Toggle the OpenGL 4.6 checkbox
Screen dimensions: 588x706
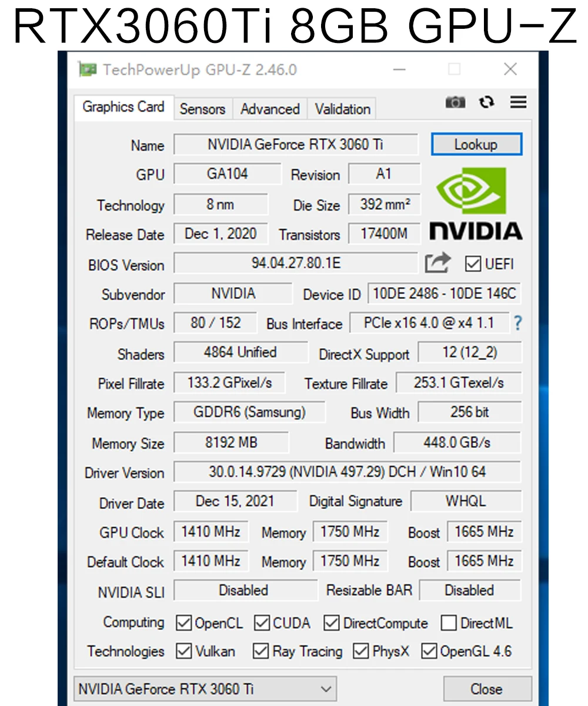pos(429,651)
